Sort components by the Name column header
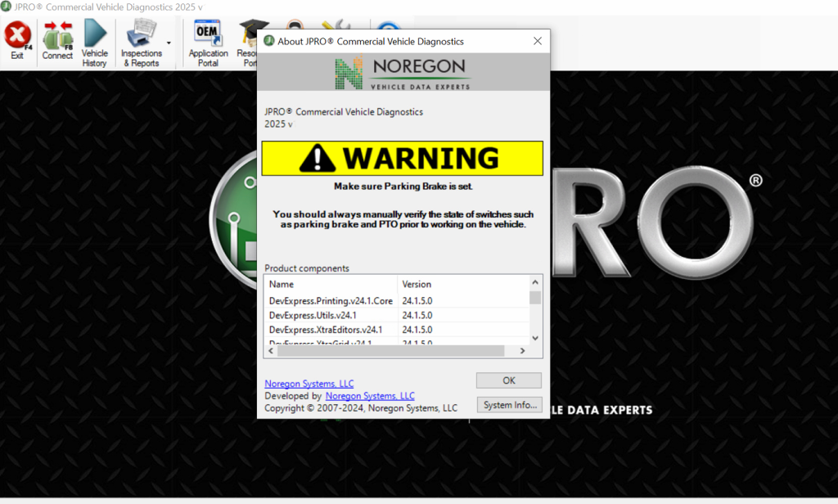838x504 pixels. pyautogui.click(x=331, y=284)
